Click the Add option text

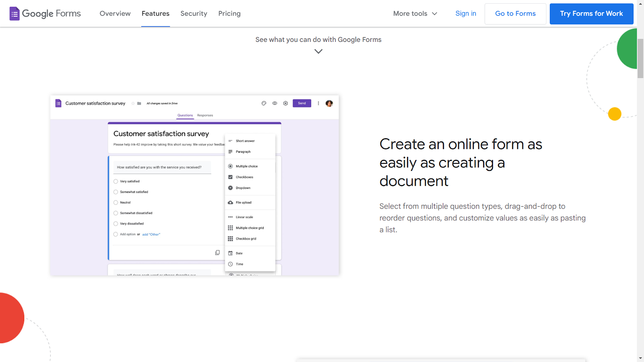[x=128, y=234]
